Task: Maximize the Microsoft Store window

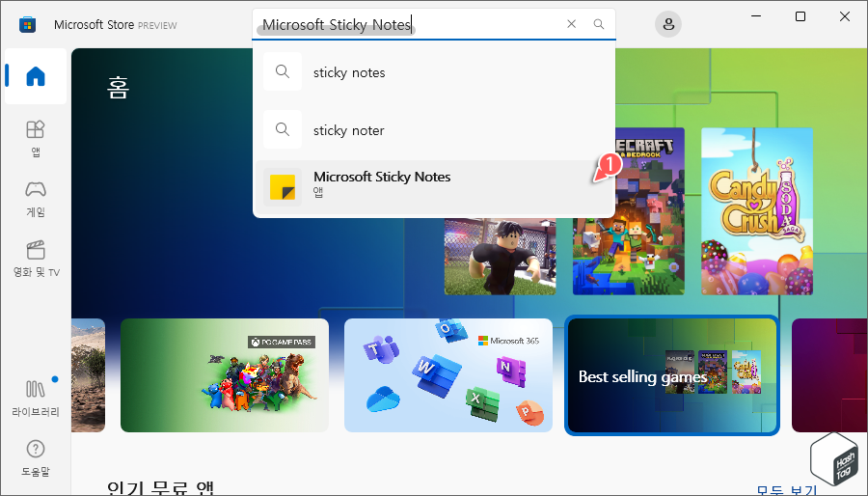Action: (800, 16)
